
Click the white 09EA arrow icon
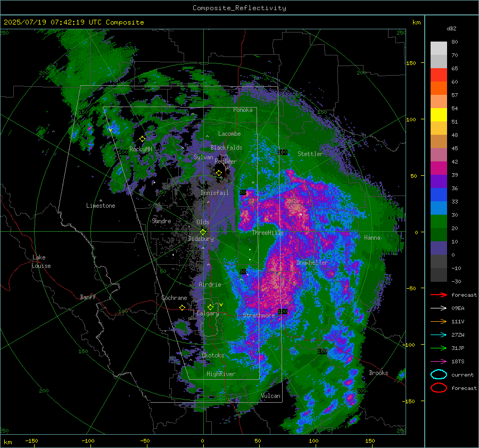click(x=439, y=308)
